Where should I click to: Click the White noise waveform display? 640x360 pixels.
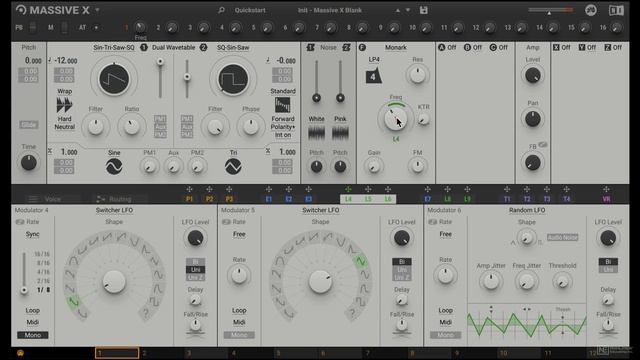(316, 133)
